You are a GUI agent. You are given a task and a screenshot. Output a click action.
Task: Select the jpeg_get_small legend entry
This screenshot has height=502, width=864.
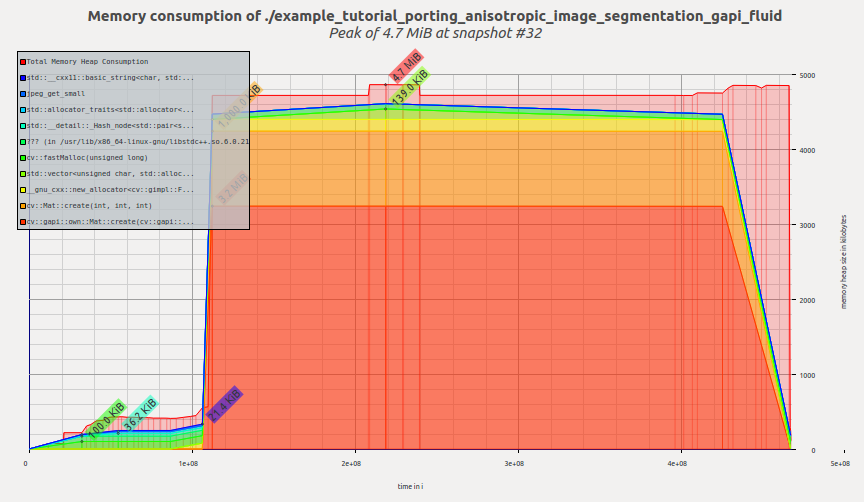61,93
